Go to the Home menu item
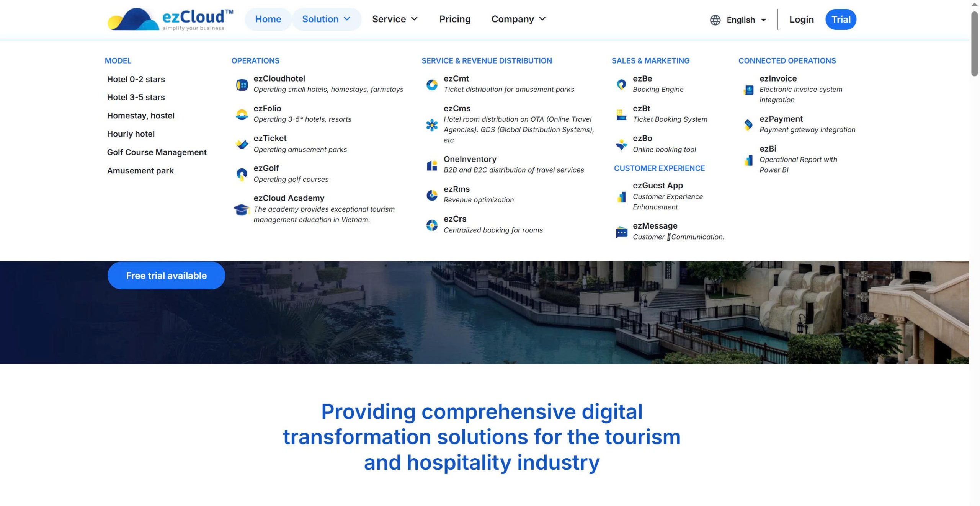 click(268, 19)
